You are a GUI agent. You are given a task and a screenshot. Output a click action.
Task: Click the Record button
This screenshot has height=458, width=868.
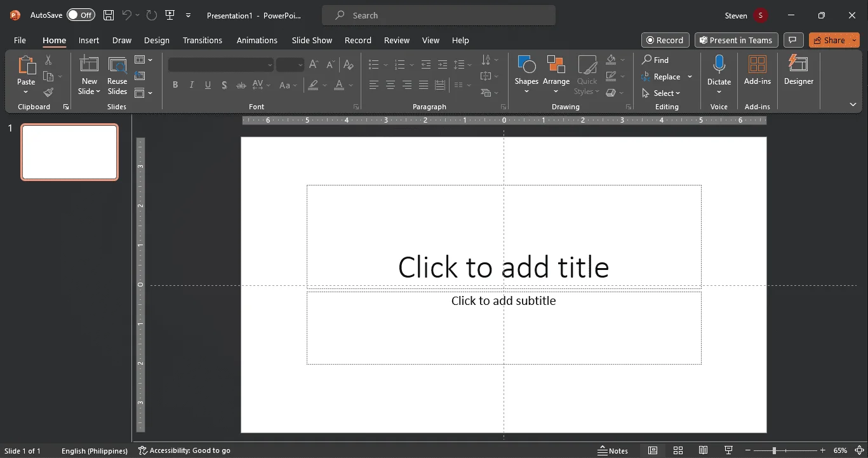(x=665, y=40)
